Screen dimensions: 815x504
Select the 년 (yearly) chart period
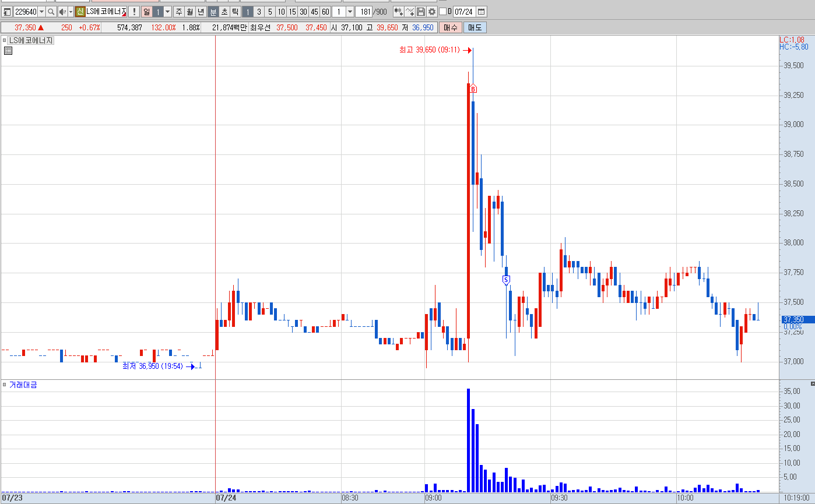click(x=201, y=12)
